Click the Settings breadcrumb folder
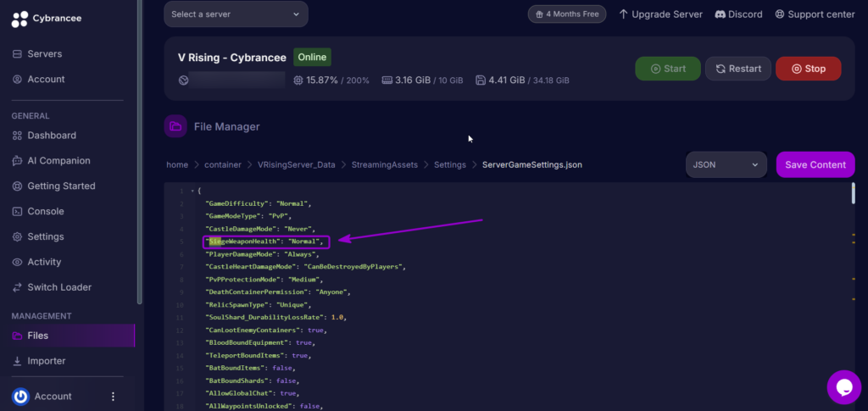The height and width of the screenshot is (411, 868). (x=450, y=165)
